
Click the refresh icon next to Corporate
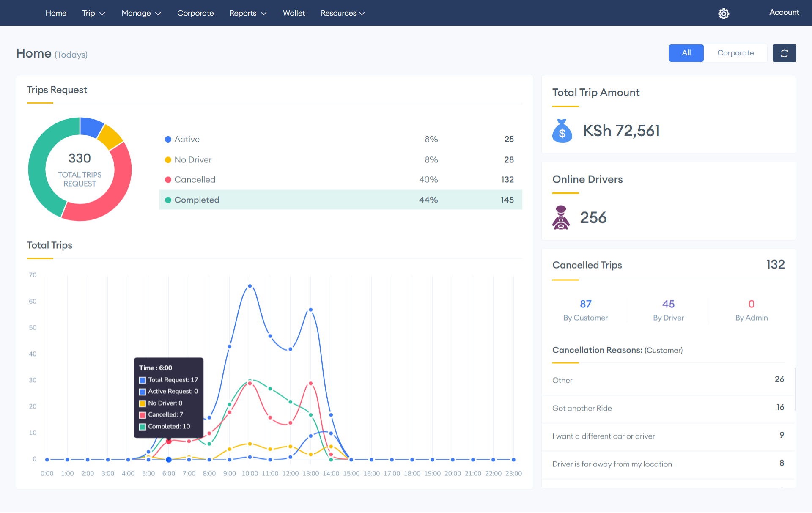pos(785,53)
